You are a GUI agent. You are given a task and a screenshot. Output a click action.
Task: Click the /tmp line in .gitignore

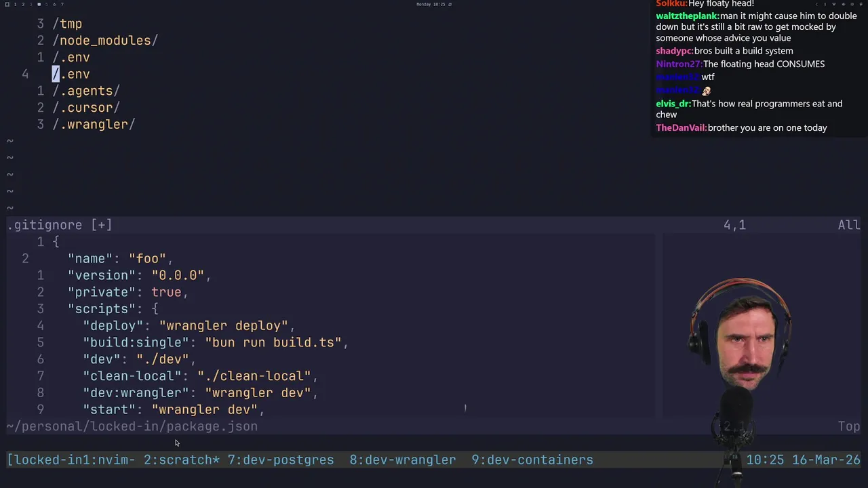(67, 24)
